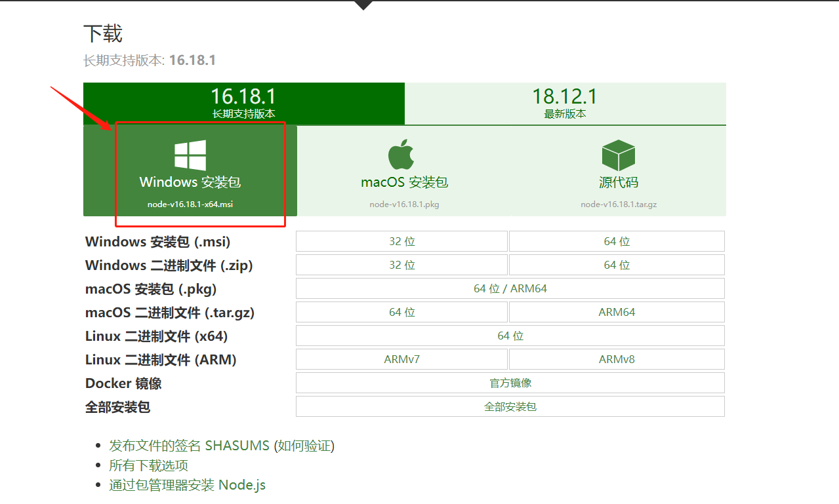The height and width of the screenshot is (504, 839).
Task: Switch to the 18.12.1 latest version tab
Action: 565,104
